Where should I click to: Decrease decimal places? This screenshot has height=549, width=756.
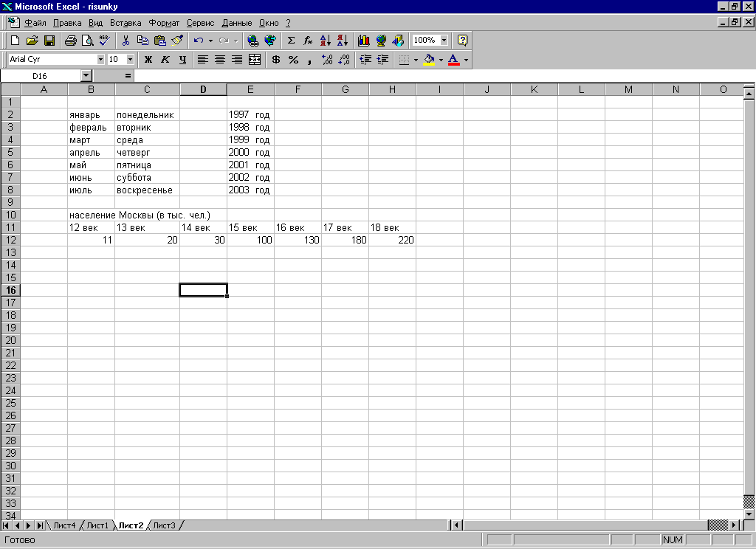(x=344, y=60)
